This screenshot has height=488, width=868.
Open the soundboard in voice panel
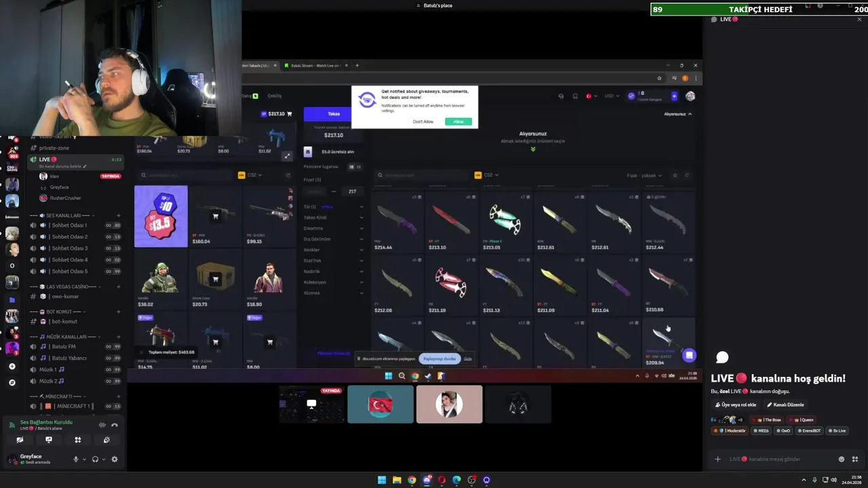pos(106,440)
